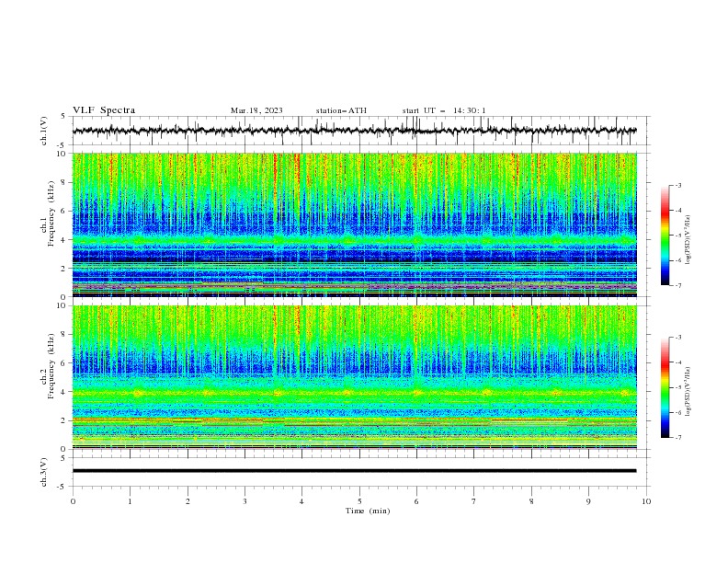Click the lower colorbar tick label '-7'
This screenshot has height=563, width=728.
coord(677,438)
